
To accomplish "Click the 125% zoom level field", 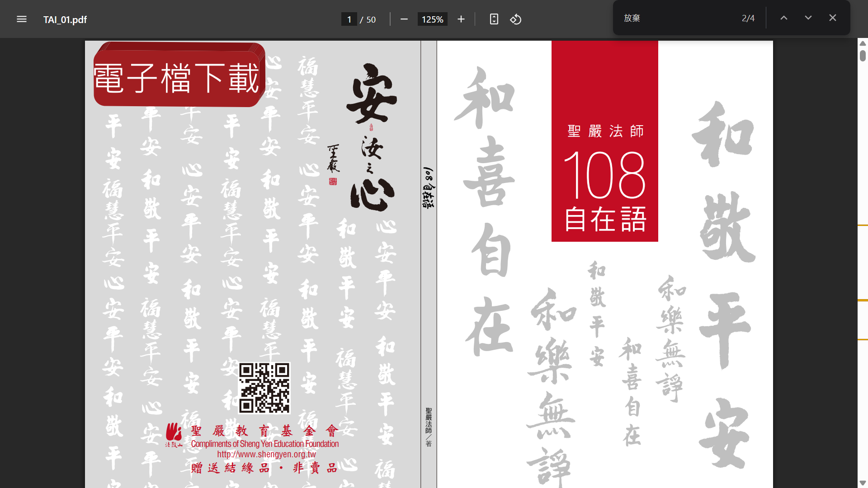I will pos(433,19).
